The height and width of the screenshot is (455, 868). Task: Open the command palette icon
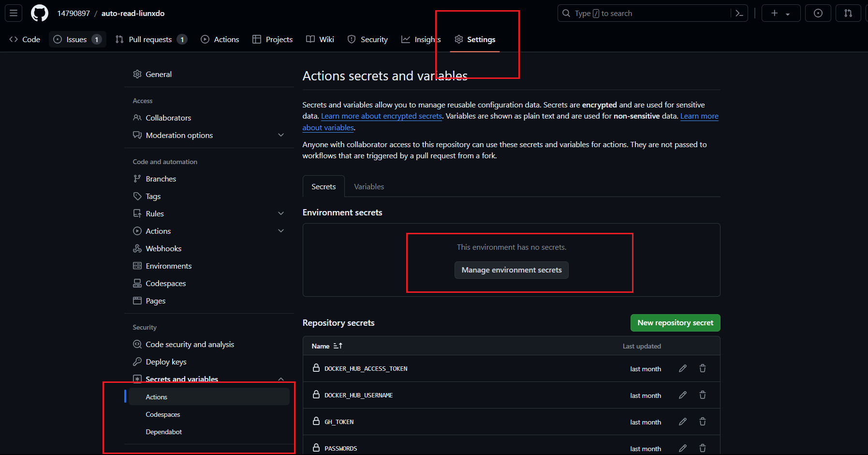tap(739, 13)
